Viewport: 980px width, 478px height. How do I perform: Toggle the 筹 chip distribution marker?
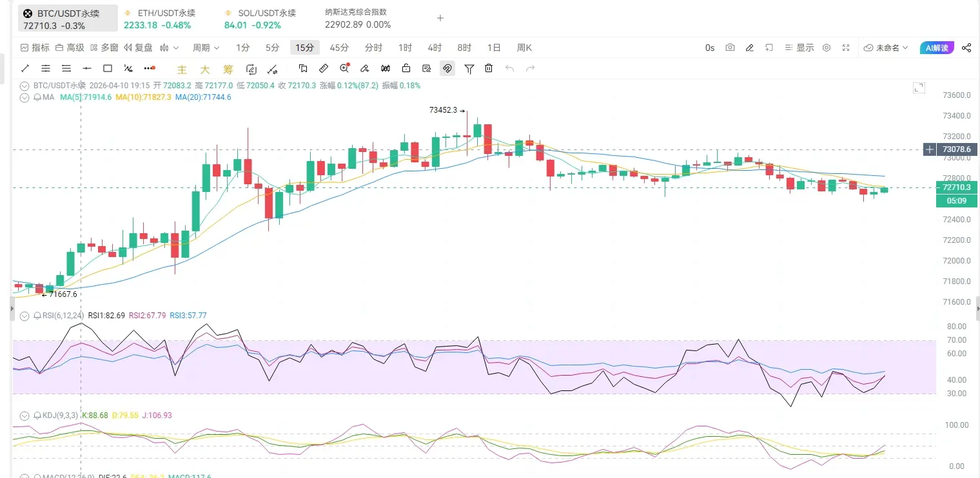(x=228, y=69)
